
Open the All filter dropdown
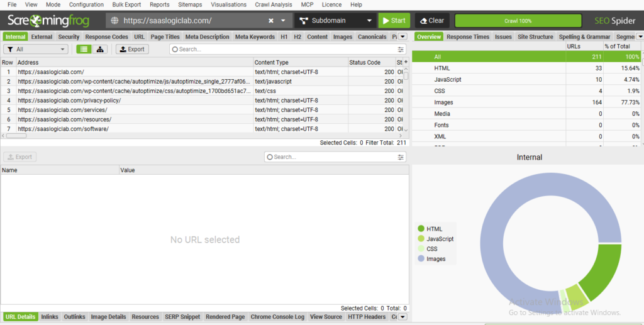pos(36,49)
